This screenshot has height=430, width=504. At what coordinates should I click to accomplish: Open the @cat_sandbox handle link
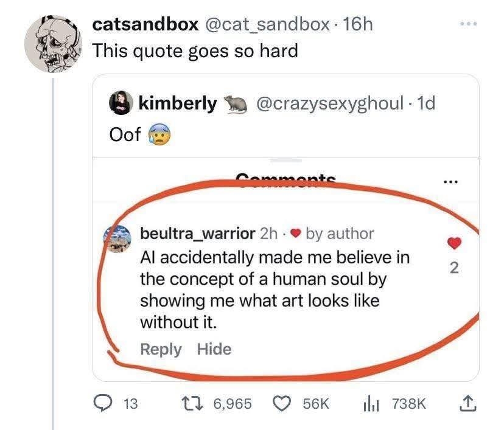[x=270, y=24]
